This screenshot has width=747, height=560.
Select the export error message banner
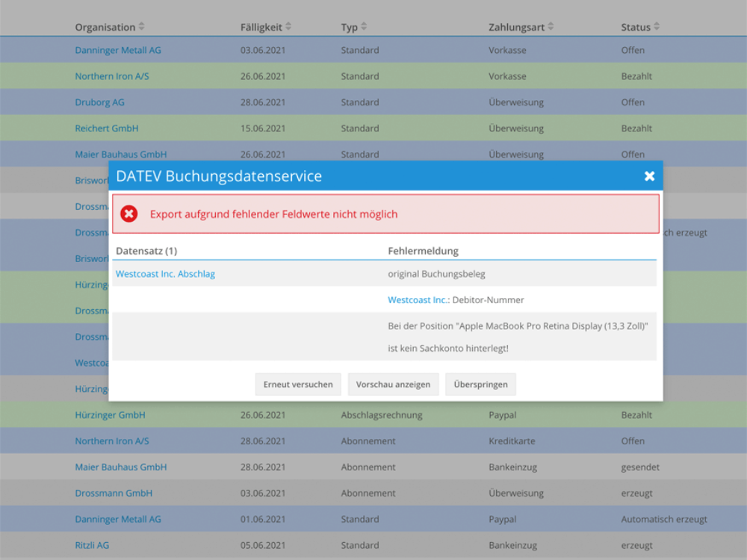pyautogui.click(x=385, y=214)
